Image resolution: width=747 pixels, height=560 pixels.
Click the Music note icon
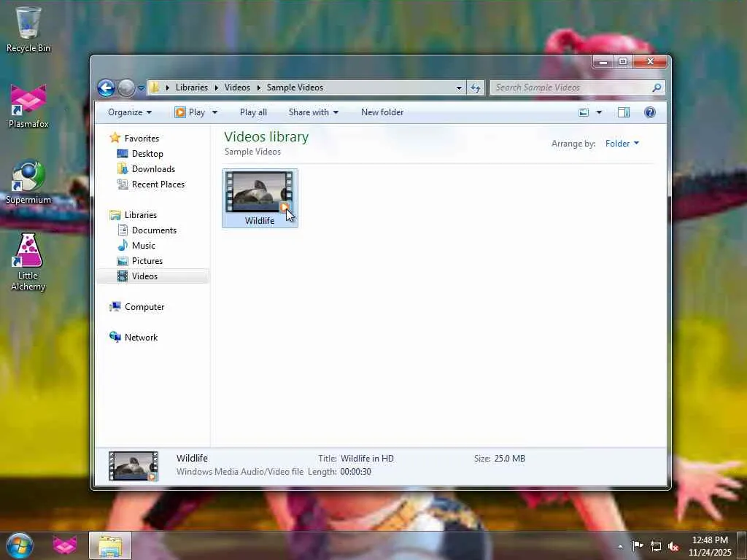click(x=123, y=246)
